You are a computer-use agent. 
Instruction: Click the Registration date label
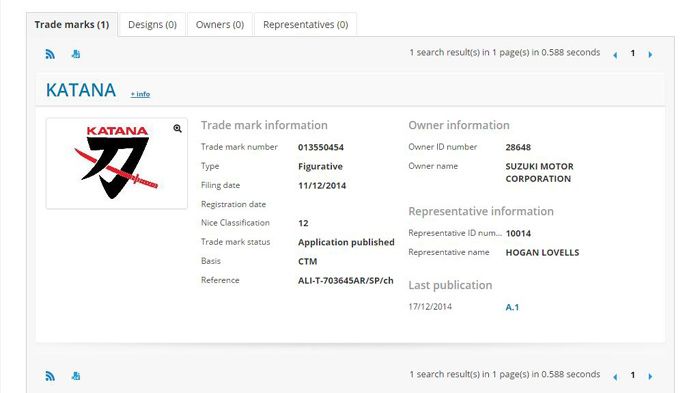coord(233,204)
